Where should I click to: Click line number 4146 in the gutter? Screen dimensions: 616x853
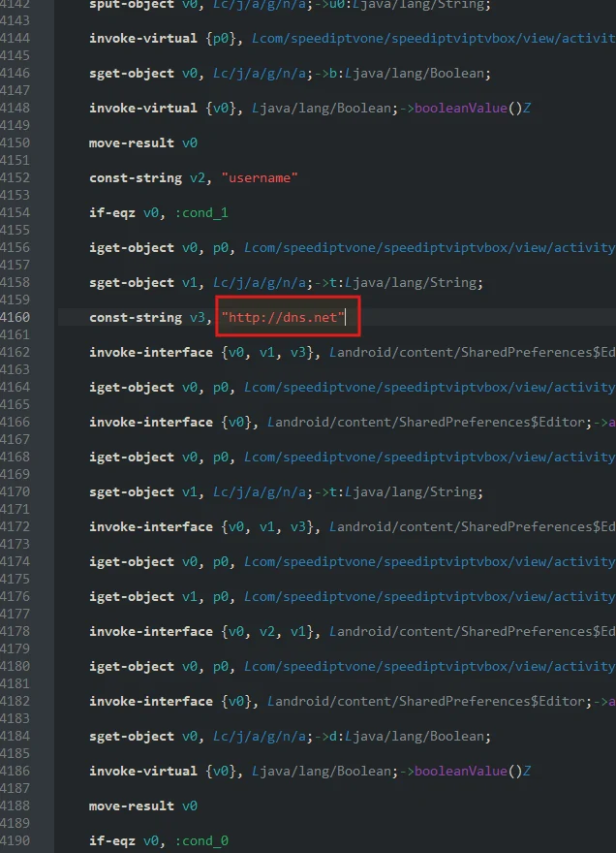[x=15, y=74]
